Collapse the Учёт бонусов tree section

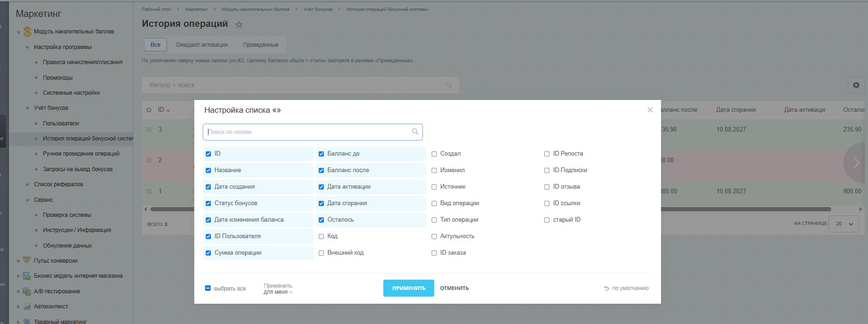pyautogui.click(x=28, y=108)
